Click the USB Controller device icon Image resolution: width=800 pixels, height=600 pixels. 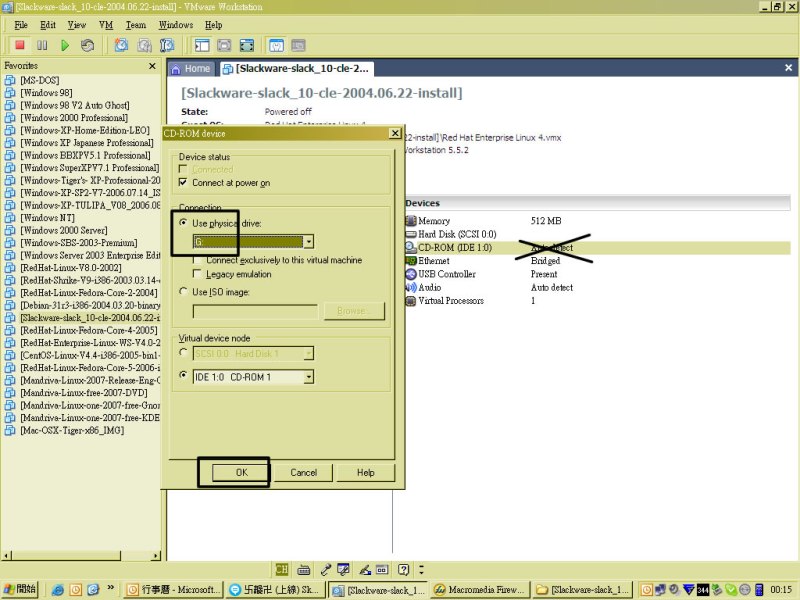click(x=411, y=274)
